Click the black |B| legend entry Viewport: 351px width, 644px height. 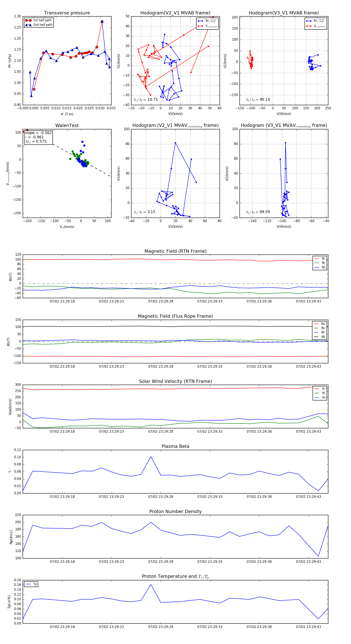[x=320, y=337]
